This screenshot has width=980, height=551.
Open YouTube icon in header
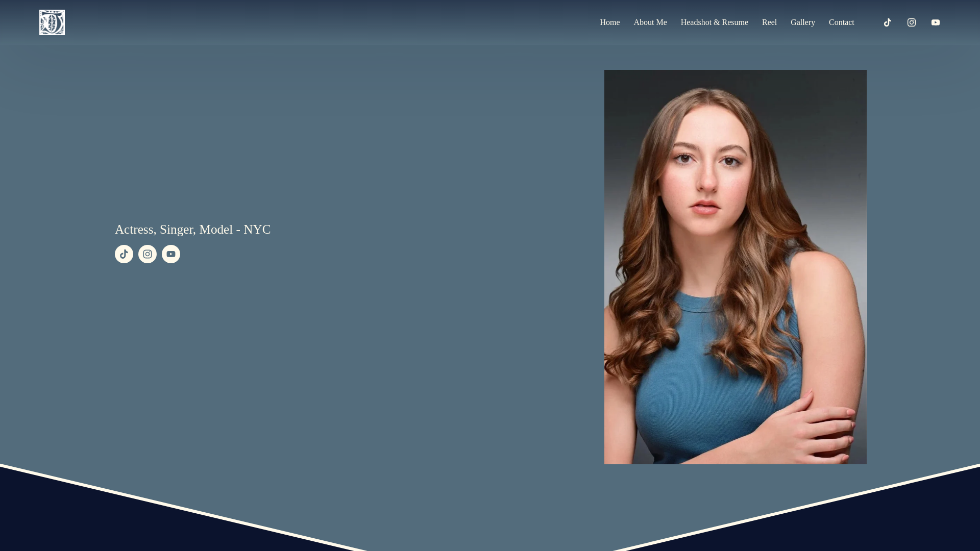coord(936,22)
